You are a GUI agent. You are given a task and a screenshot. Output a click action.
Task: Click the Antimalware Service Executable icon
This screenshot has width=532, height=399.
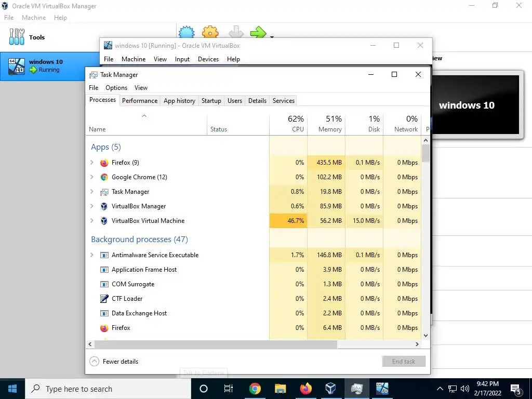coord(104,255)
